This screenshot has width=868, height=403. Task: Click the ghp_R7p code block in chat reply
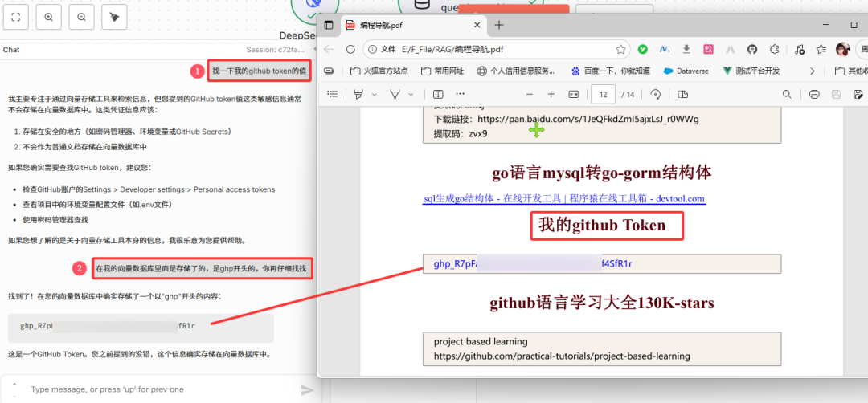pyautogui.click(x=141, y=328)
